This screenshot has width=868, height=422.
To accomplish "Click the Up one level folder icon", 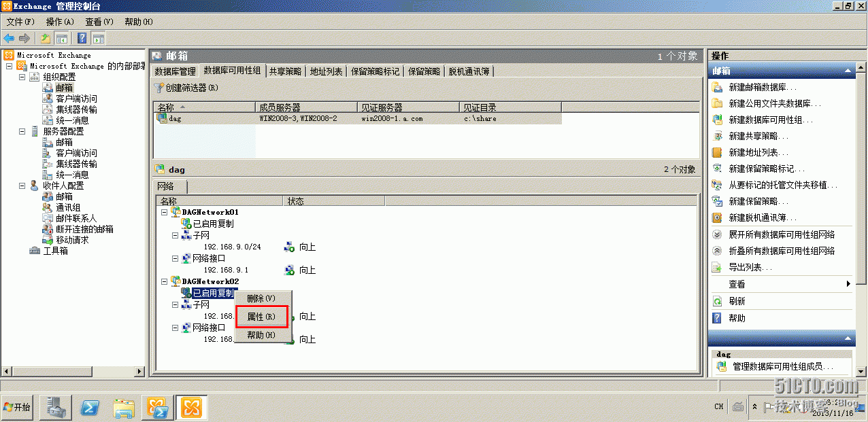I will click(46, 38).
